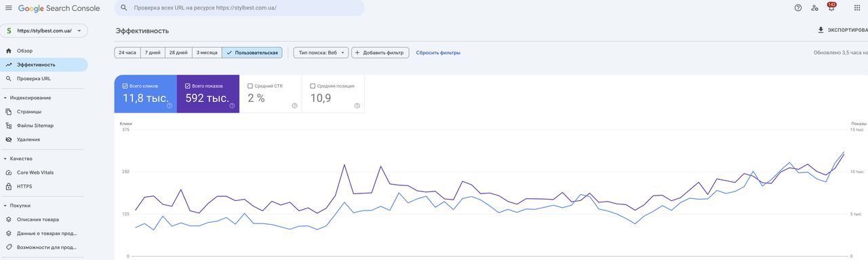Screen dimensions: 868x260
Task: Uncheck the Всего кликов checkbox
Action: click(125, 86)
